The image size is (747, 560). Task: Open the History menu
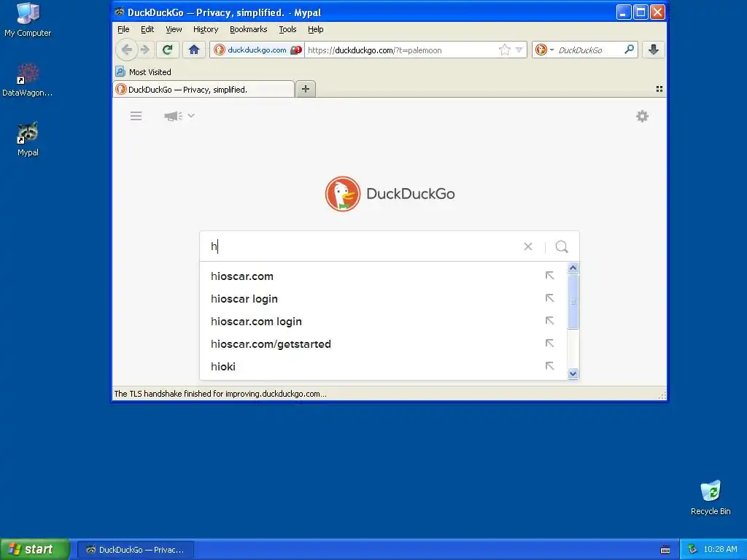point(205,29)
